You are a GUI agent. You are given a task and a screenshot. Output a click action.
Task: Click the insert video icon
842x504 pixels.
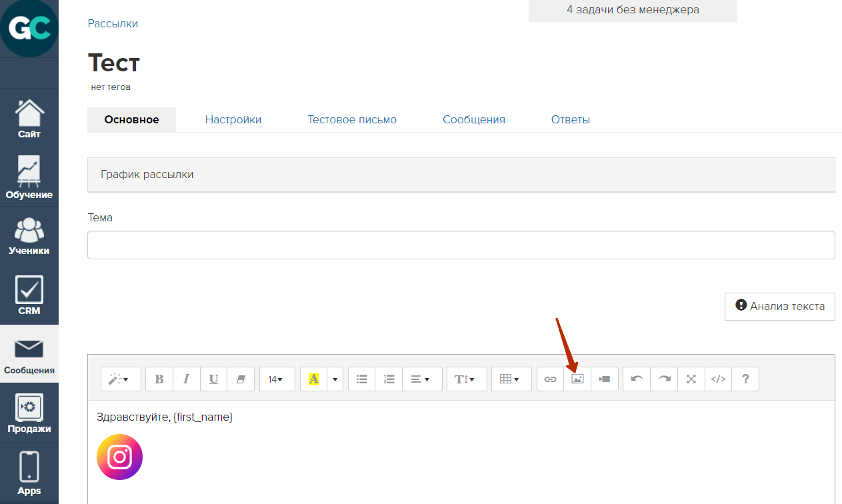click(605, 379)
